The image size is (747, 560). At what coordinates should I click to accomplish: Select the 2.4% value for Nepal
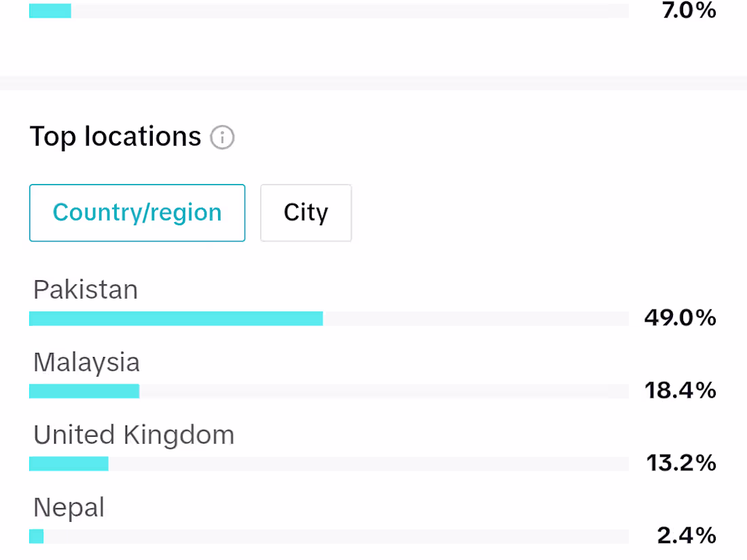pyautogui.click(x=687, y=536)
